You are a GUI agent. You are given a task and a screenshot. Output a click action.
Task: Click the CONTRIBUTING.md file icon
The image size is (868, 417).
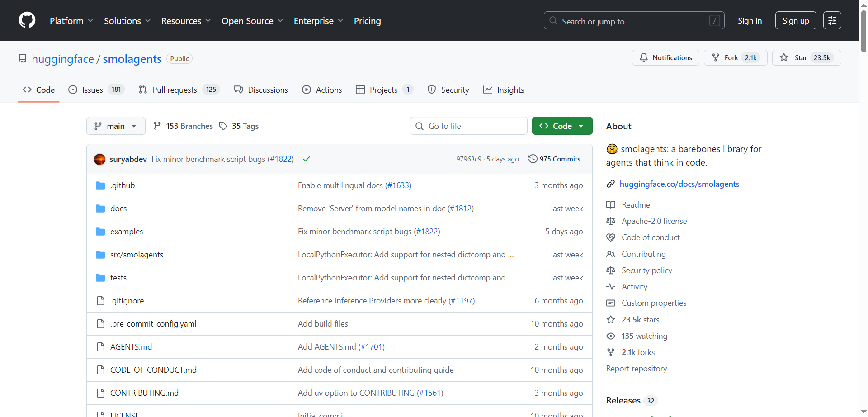(100, 393)
